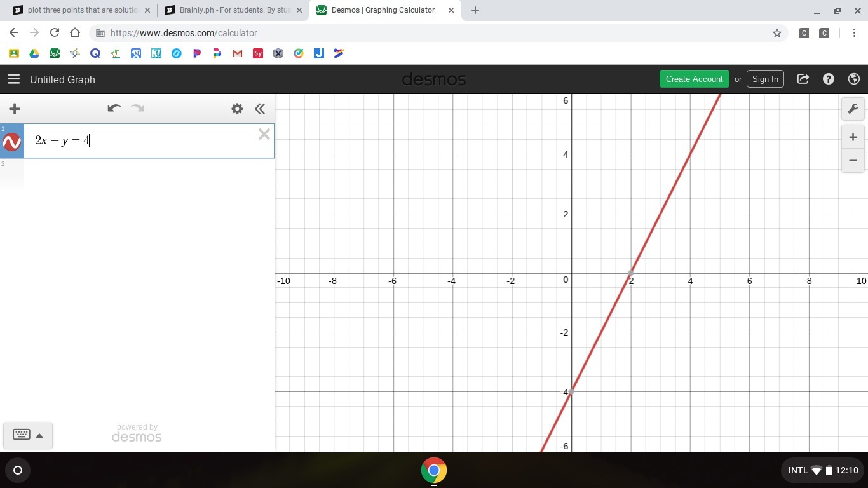
Task: Redo the undone expression edit
Action: (137, 109)
